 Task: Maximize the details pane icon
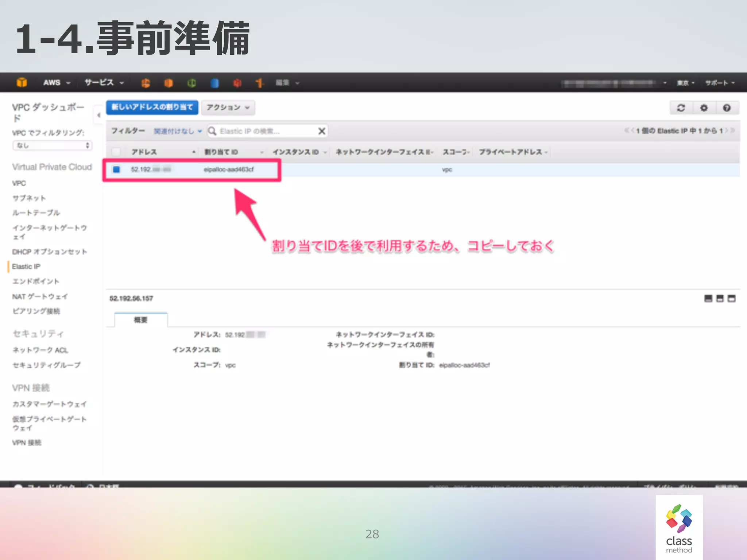click(731, 299)
